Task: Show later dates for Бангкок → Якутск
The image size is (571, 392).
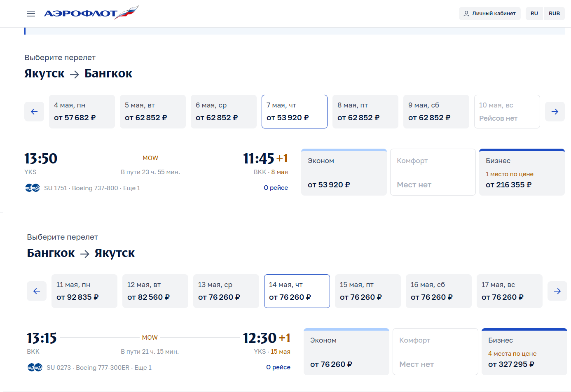Action: 557,291
